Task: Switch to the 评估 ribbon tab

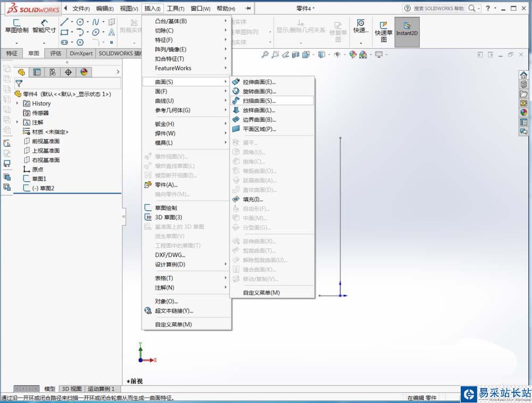Action: pos(56,53)
